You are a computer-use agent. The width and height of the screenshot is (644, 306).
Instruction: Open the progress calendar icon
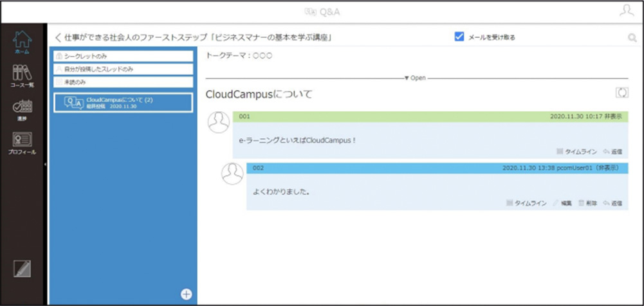(x=22, y=110)
